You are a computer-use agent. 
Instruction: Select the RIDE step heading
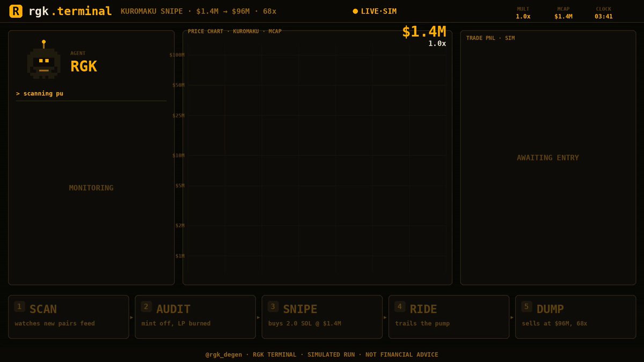[x=423, y=309]
